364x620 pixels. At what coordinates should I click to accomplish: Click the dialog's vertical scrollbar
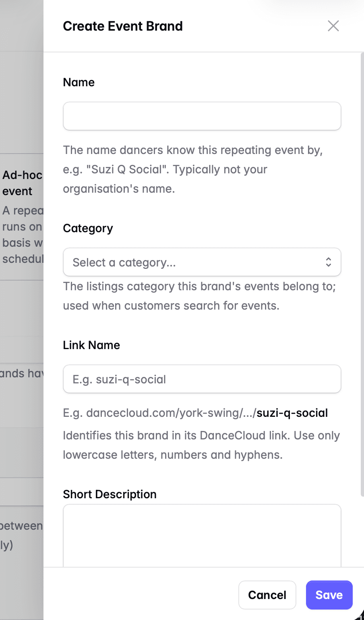pos(362,274)
